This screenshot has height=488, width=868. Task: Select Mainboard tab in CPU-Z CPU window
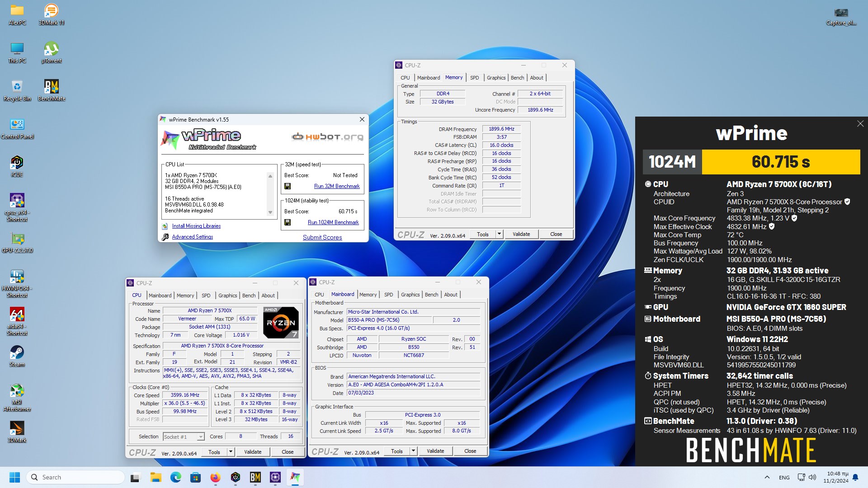160,296
